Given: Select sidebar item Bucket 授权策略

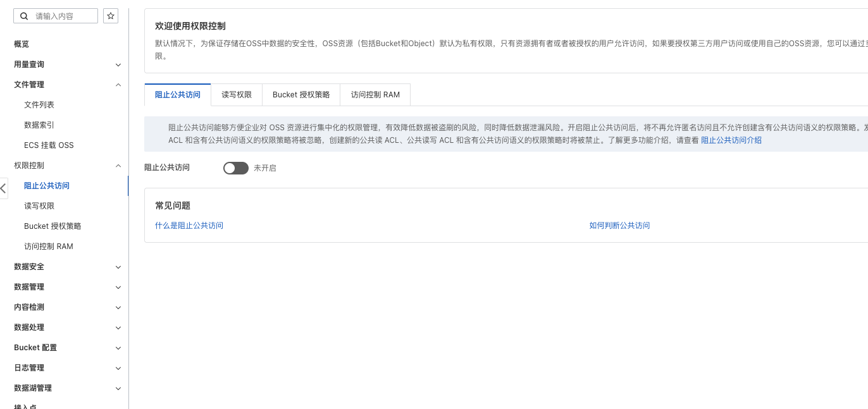Looking at the screenshot, I should click(x=53, y=226).
